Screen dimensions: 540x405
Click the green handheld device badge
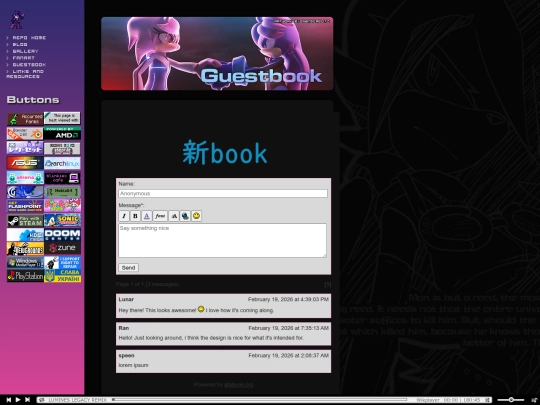coord(62,192)
